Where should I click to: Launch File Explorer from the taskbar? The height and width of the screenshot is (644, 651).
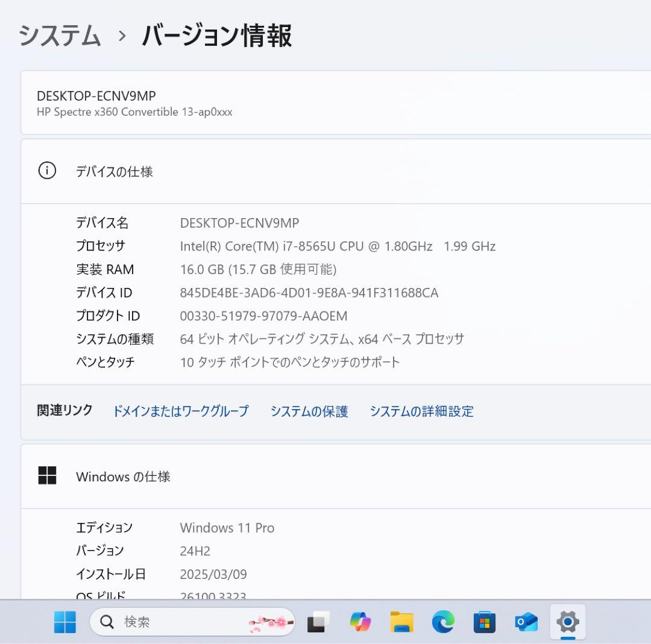click(402, 622)
